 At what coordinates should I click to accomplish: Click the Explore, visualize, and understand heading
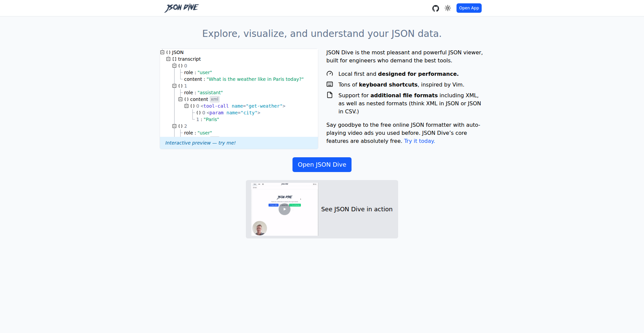click(x=322, y=34)
